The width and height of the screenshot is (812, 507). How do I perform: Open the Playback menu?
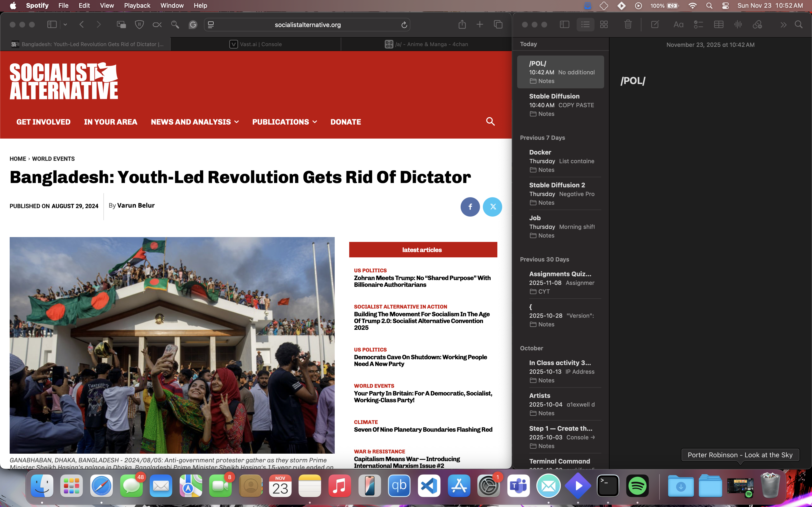coord(137,5)
